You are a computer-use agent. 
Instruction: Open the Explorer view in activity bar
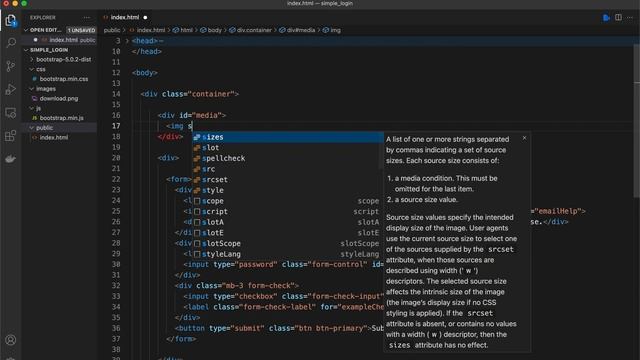coord(11,20)
